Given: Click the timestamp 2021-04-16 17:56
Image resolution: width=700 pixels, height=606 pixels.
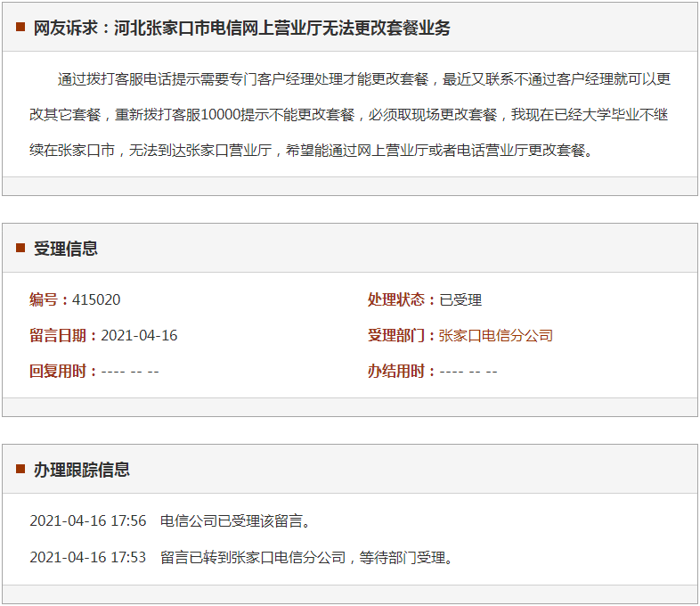Looking at the screenshot, I should pyautogui.click(x=88, y=520).
